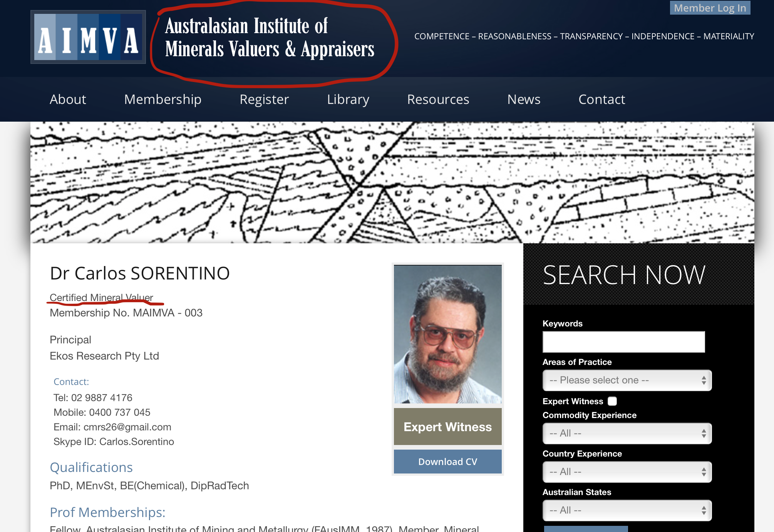Image resolution: width=774 pixels, height=532 pixels.
Task: Open the News menu item
Action: click(524, 99)
